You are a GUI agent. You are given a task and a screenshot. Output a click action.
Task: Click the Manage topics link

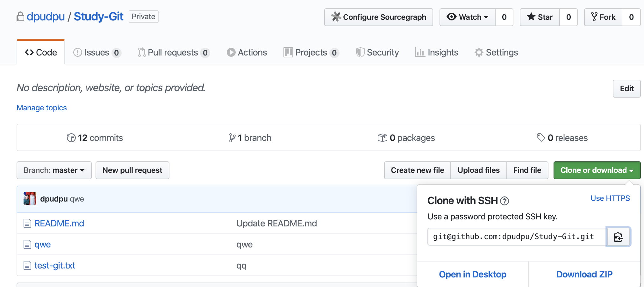tap(42, 108)
